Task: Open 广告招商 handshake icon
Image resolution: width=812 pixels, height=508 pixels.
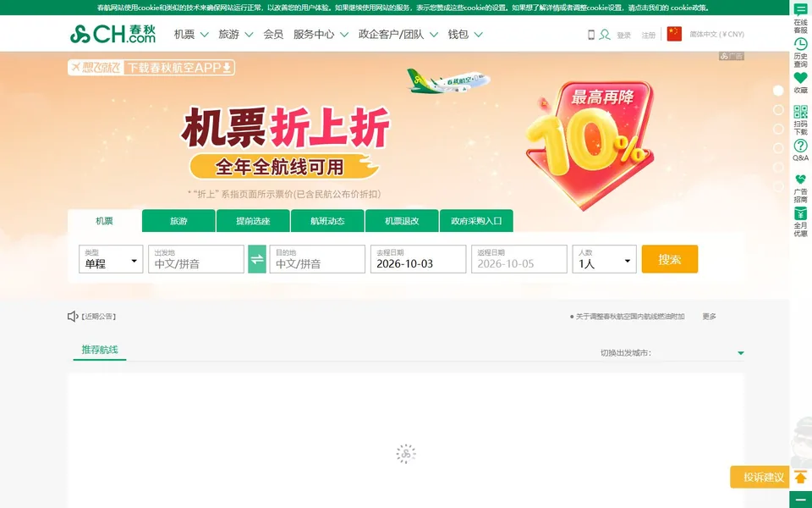Action: coord(801,179)
